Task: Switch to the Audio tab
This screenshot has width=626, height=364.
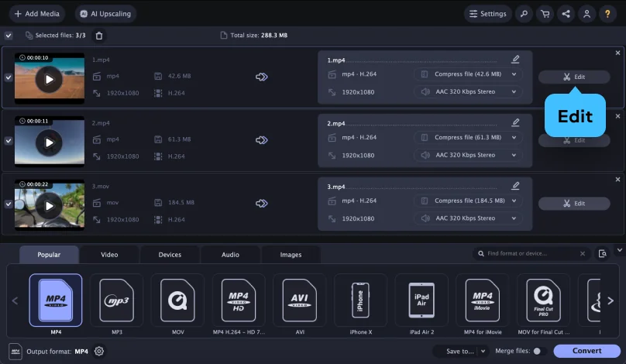Action: [230, 254]
